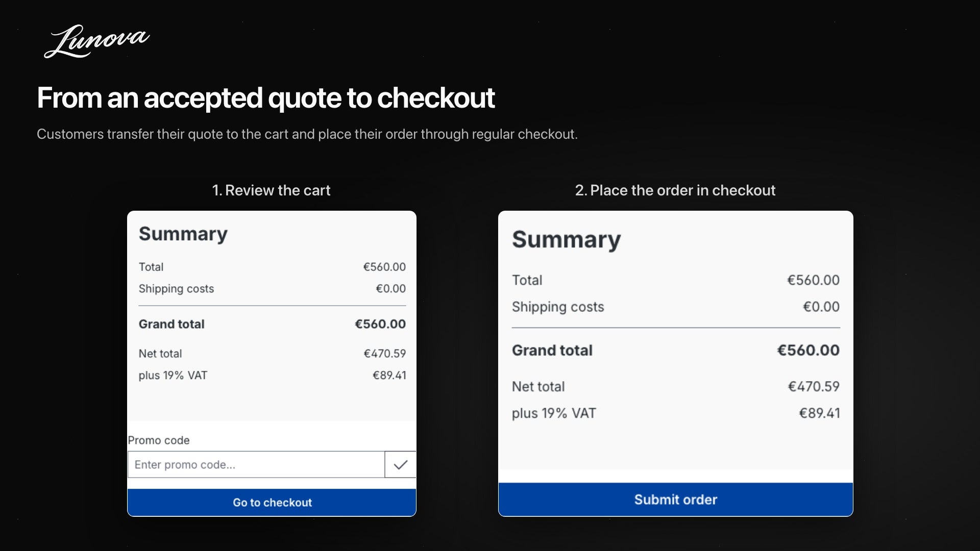
Task: Select the checkout Summary heading
Action: [x=567, y=239]
